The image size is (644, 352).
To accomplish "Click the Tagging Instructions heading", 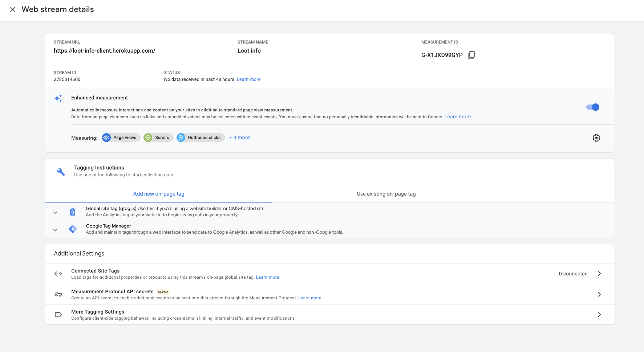I will 99,168.
